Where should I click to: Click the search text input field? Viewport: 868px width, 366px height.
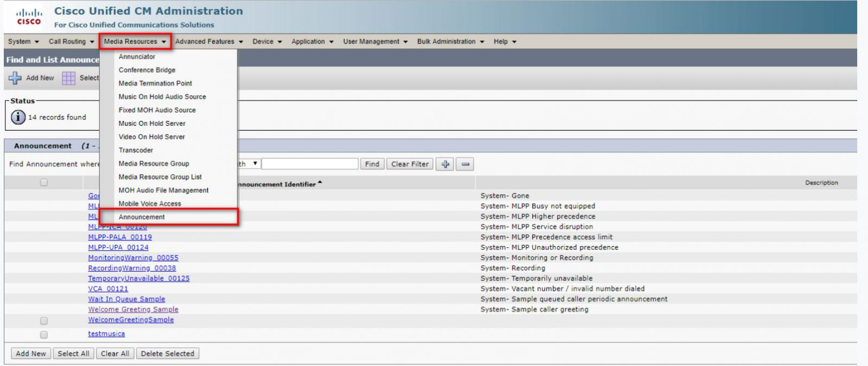[310, 164]
